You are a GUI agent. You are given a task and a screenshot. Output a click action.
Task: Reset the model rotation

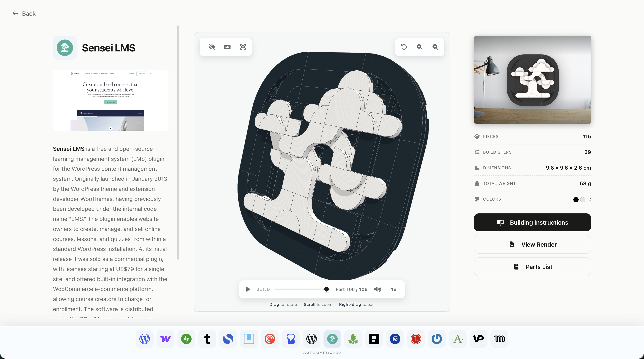(404, 47)
